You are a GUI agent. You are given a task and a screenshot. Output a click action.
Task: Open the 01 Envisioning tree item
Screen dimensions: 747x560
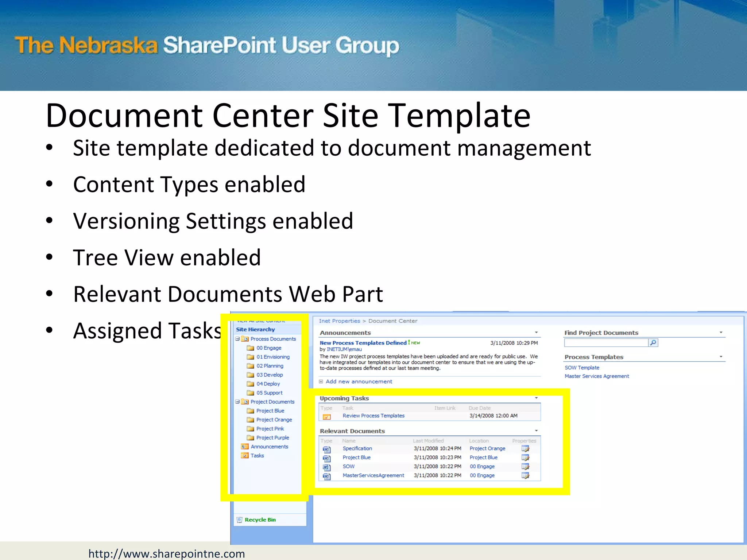(x=273, y=357)
